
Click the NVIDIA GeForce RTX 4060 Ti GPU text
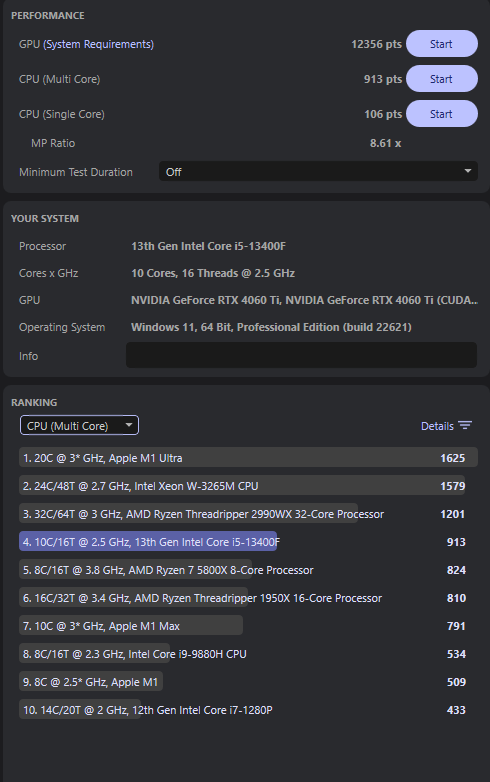[x=304, y=300]
